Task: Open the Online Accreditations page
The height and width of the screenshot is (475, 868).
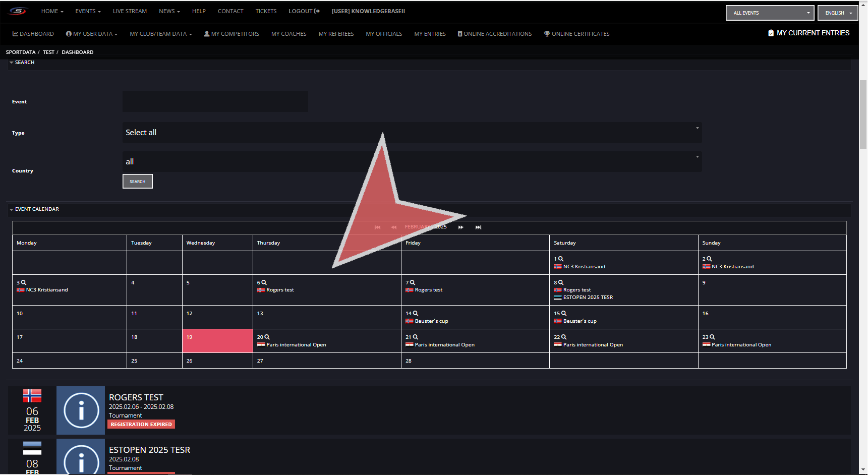Action: click(x=494, y=34)
